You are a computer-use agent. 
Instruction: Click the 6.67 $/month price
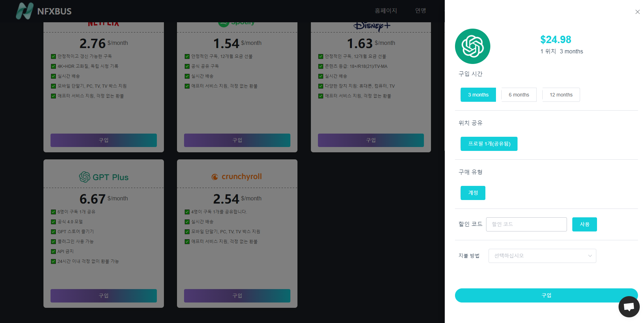(x=104, y=199)
